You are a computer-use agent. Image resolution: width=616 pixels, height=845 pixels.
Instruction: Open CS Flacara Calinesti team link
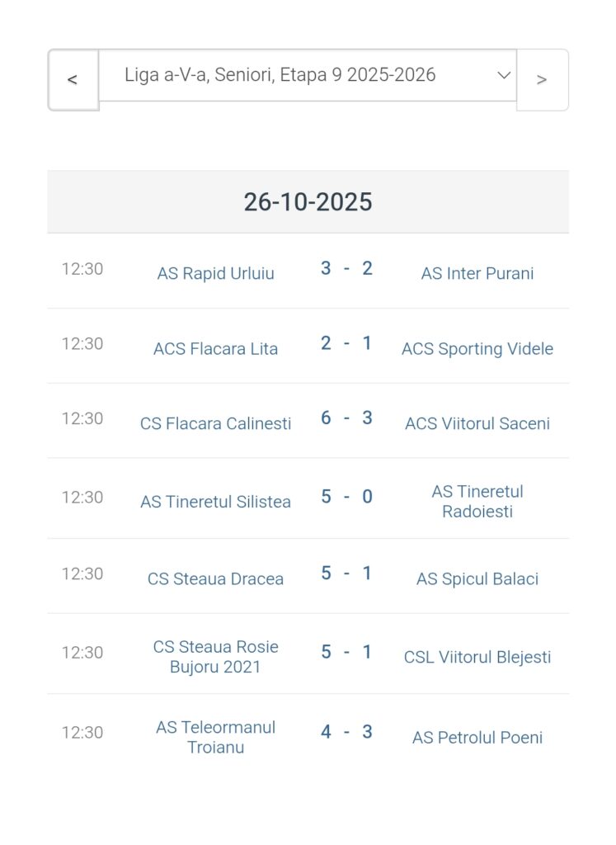[x=215, y=423]
